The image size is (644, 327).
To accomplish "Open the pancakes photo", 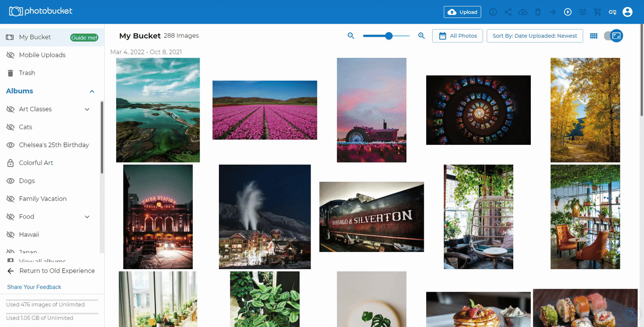I will click(x=478, y=309).
